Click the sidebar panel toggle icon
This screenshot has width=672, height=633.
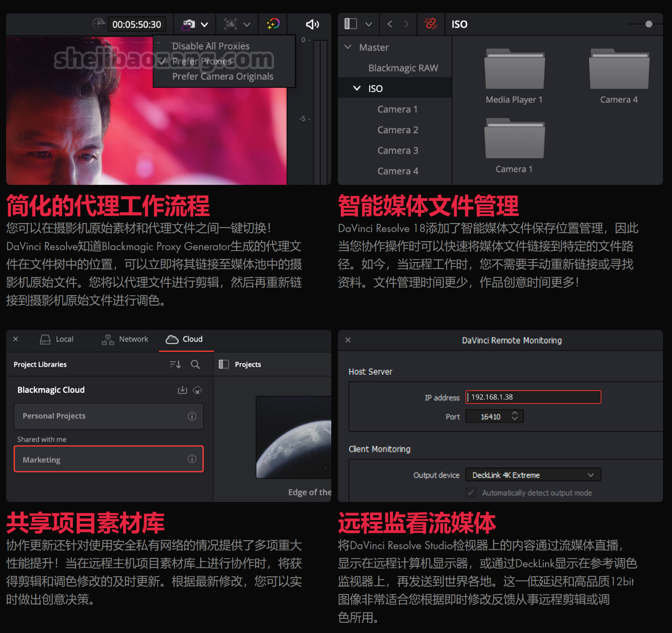coord(350,24)
